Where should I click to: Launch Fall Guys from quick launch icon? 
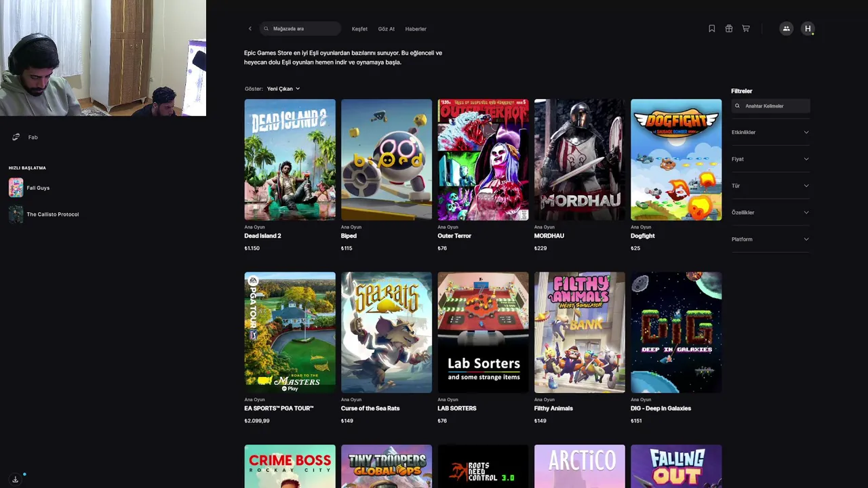tap(16, 188)
